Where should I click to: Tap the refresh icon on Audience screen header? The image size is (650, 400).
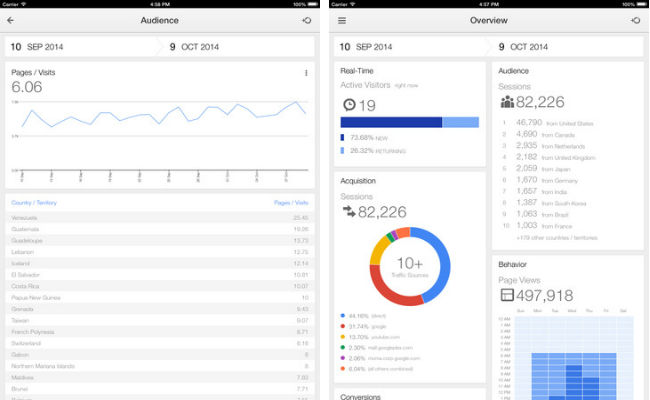[307, 20]
